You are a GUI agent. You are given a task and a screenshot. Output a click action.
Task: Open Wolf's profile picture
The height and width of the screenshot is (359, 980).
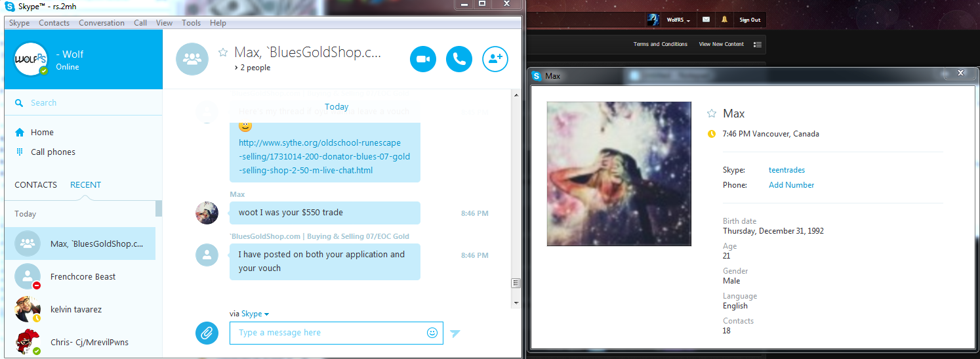(31, 59)
